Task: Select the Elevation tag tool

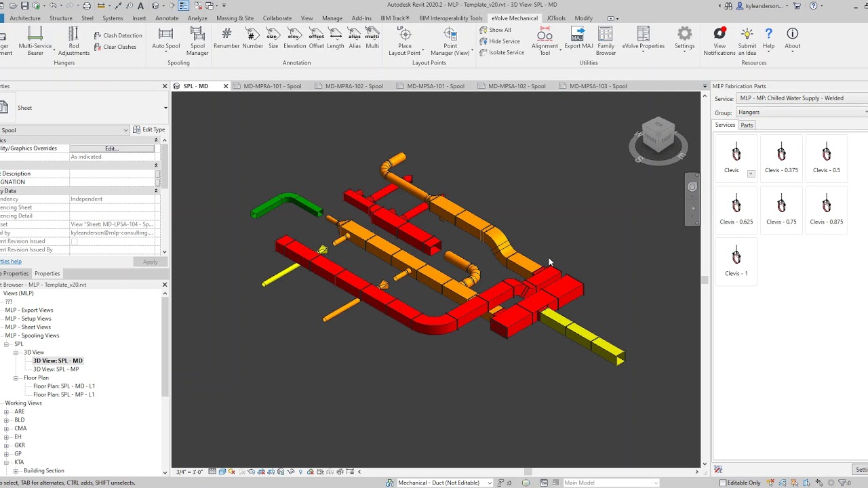Action: click(x=294, y=38)
